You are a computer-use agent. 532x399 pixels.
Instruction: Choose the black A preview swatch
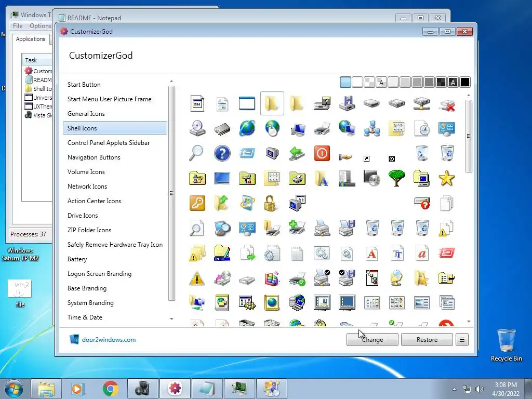pos(453,82)
